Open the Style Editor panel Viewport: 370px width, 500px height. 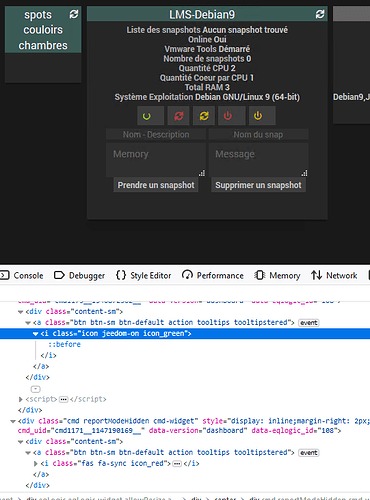coord(144,275)
